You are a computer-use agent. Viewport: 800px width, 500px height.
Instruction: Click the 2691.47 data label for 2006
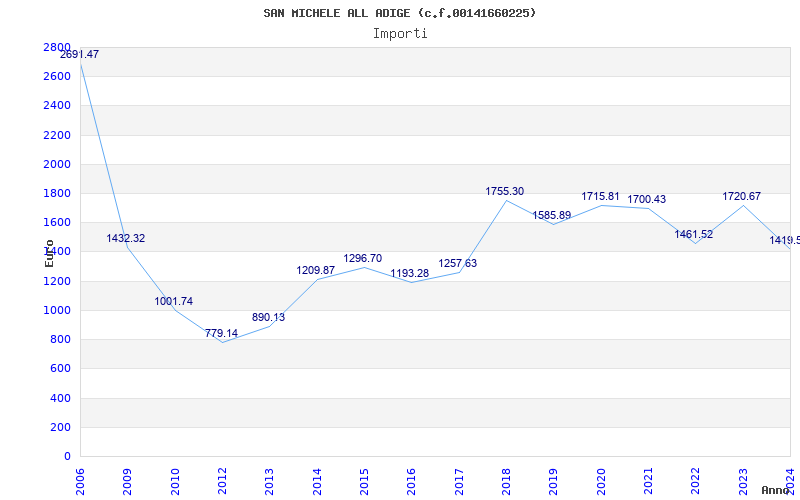coord(80,54)
